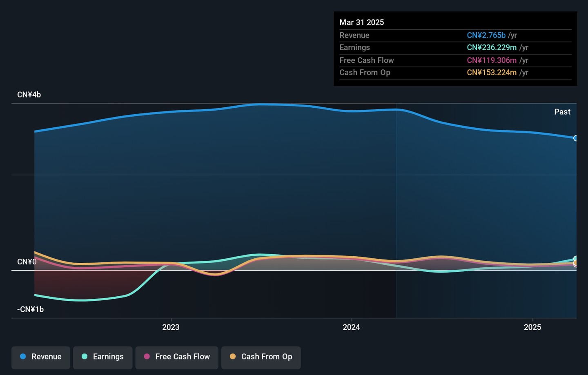Select the teal Earnings endpoint marker
The height and width of the screenshot is (375, 588).
[575, 259]
